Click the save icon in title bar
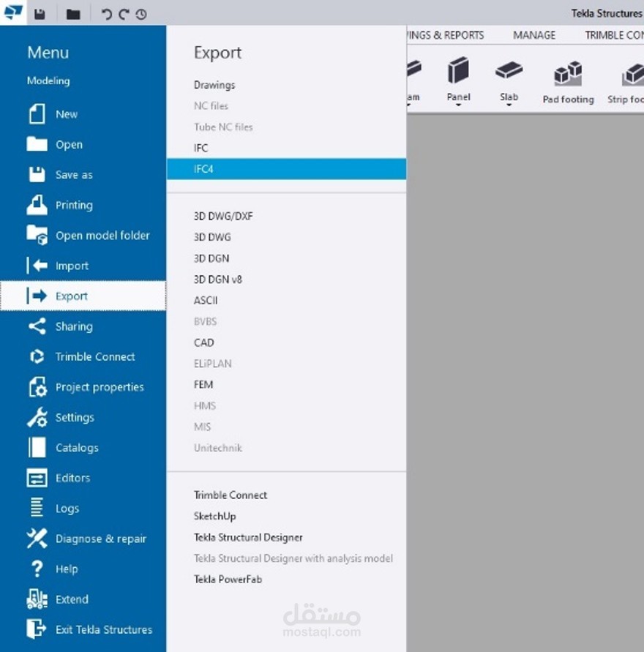Screen dimensions: 644x652 (40, 15)
